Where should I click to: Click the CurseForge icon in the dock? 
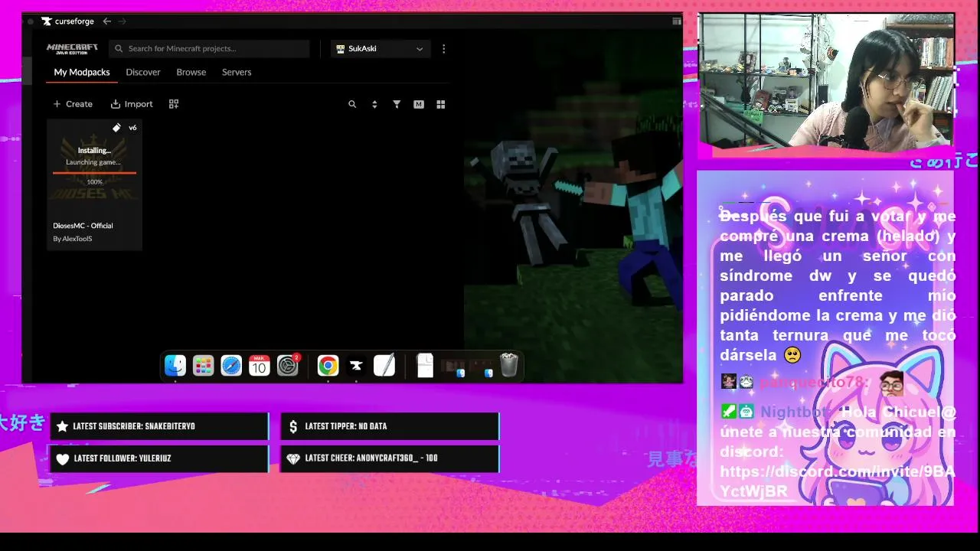tap(356, 366)
